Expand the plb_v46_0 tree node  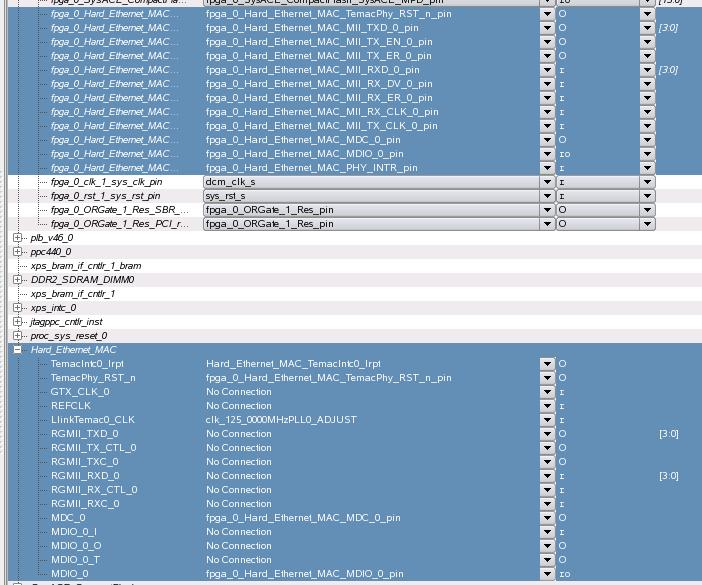tap(18, 238)
